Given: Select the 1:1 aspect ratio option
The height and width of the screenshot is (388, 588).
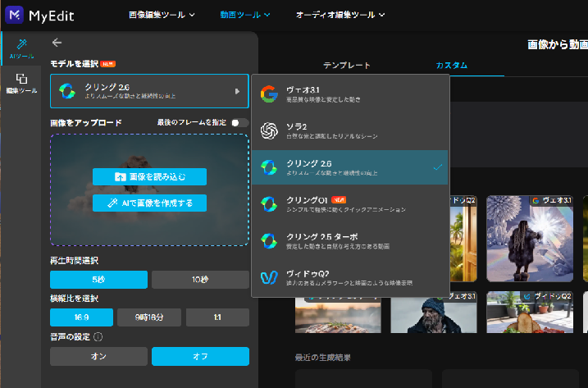Looking at the screenshot, I should (x=217, y=317).
